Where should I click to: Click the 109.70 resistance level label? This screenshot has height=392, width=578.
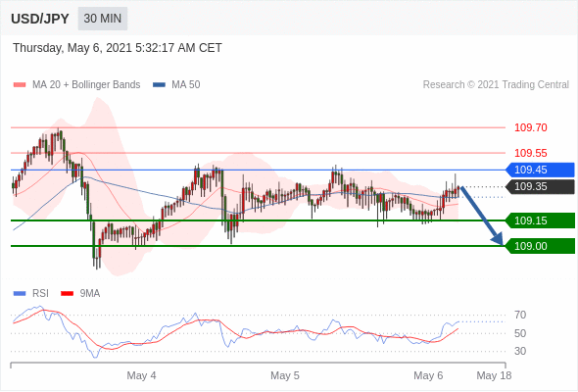click(530, 128)
